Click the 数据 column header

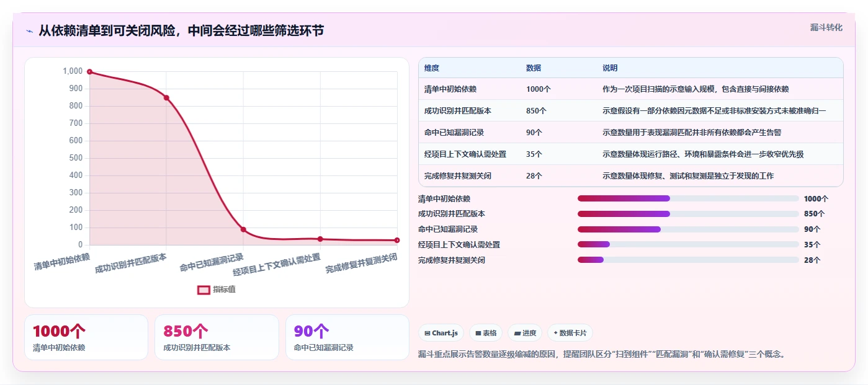[534, 68]
